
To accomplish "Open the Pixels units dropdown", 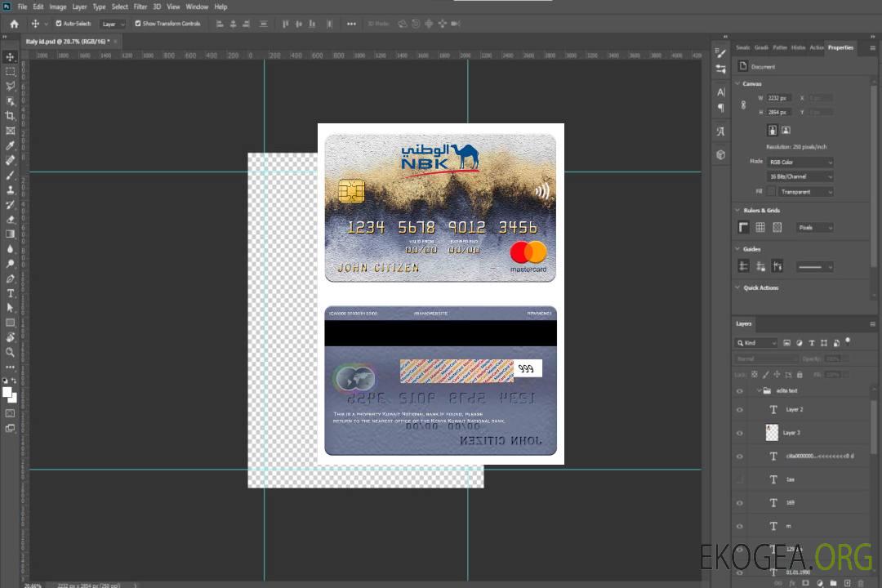I will click(x=815, y=227).
